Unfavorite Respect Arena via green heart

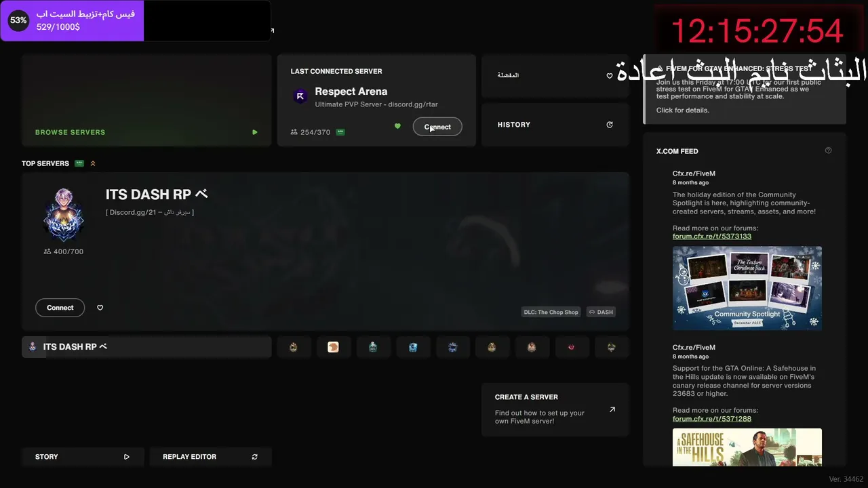397,126
